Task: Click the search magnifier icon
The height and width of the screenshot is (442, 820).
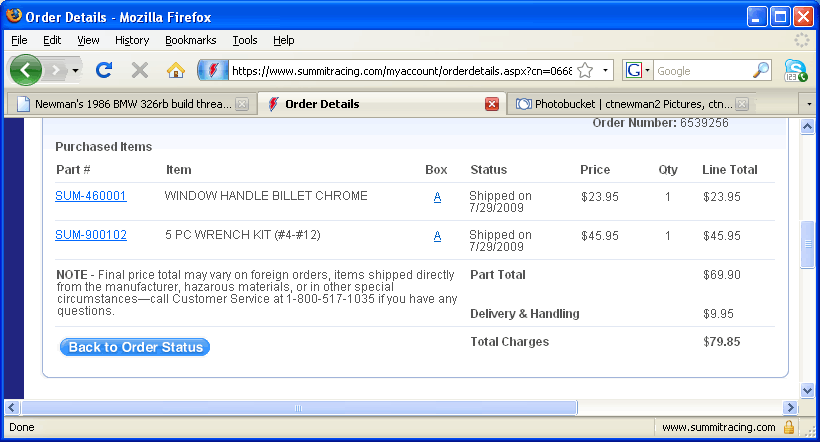Action: pyautogui.click(x=761, y=70)
